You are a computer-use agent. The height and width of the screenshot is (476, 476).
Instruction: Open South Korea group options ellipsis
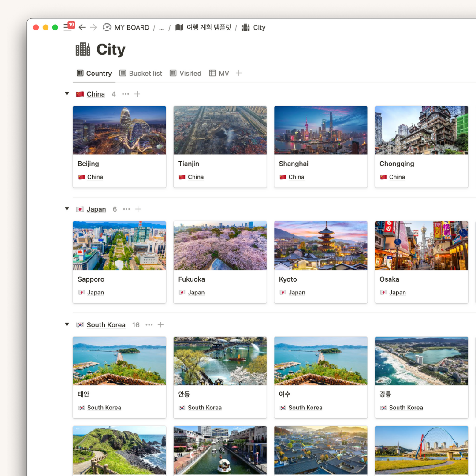[149, 325]
